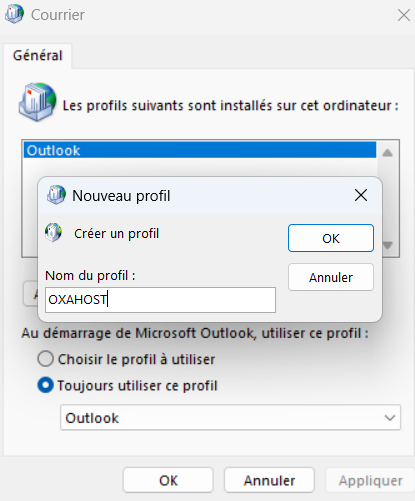Open the Outlook default profile dropdown
This screenshot has height=501, width=415.
pos(230,418)
